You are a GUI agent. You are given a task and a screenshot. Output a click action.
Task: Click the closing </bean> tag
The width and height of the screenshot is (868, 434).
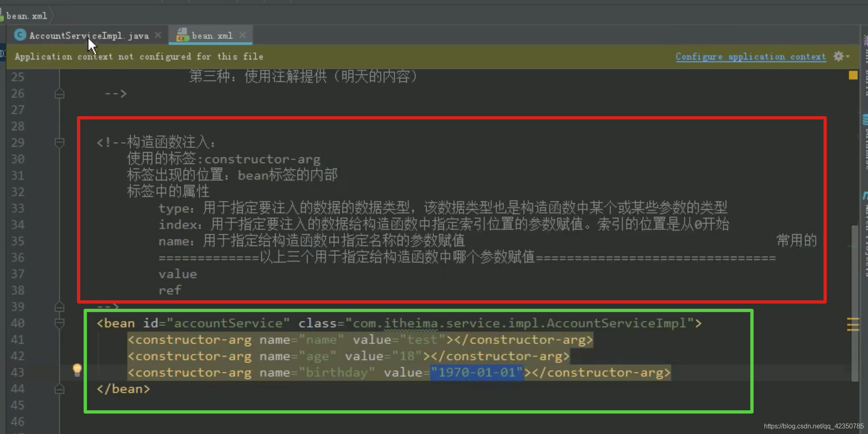pyautogui.click(x=123, y=389)
